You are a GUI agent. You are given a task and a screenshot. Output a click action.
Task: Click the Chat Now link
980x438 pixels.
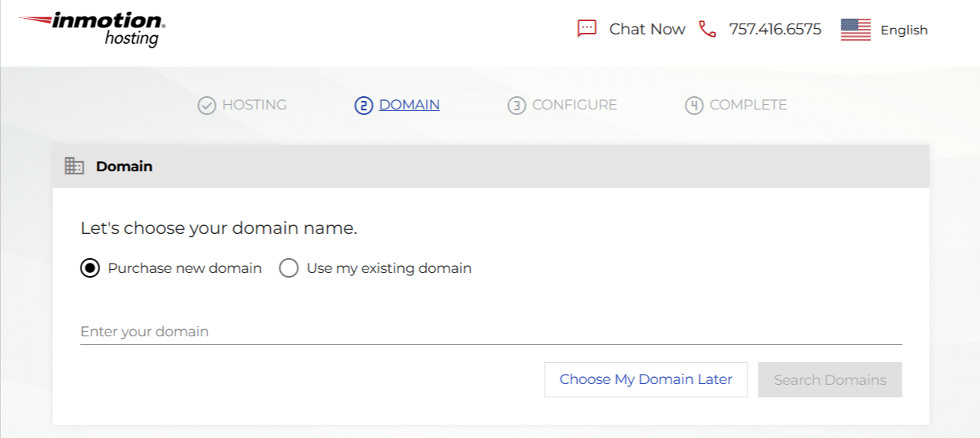click(647, 29)
